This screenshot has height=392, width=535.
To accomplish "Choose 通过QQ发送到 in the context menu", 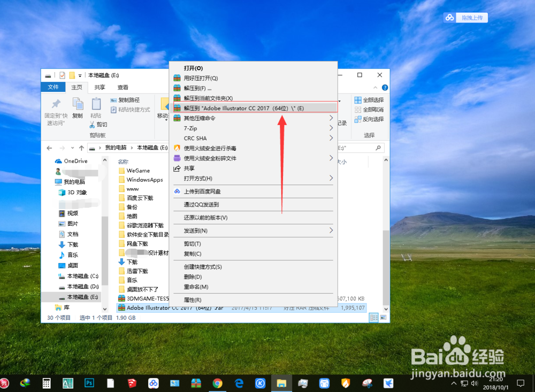I will (x=253, y=204).
